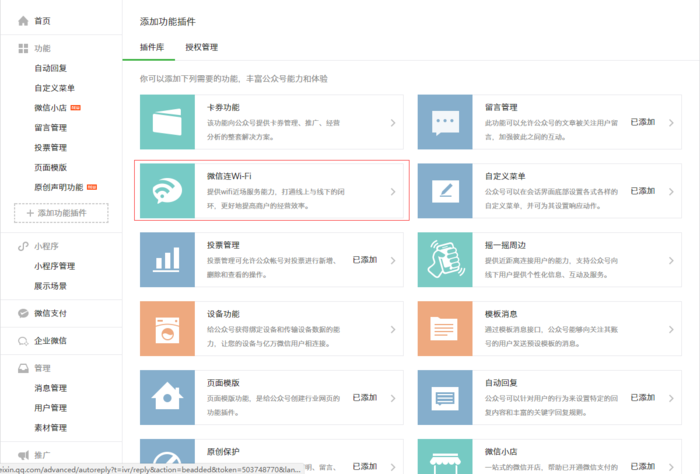Click the 模板消息 document icon
700x474 pixels.
pyautogui.click(x=444, y=327)
